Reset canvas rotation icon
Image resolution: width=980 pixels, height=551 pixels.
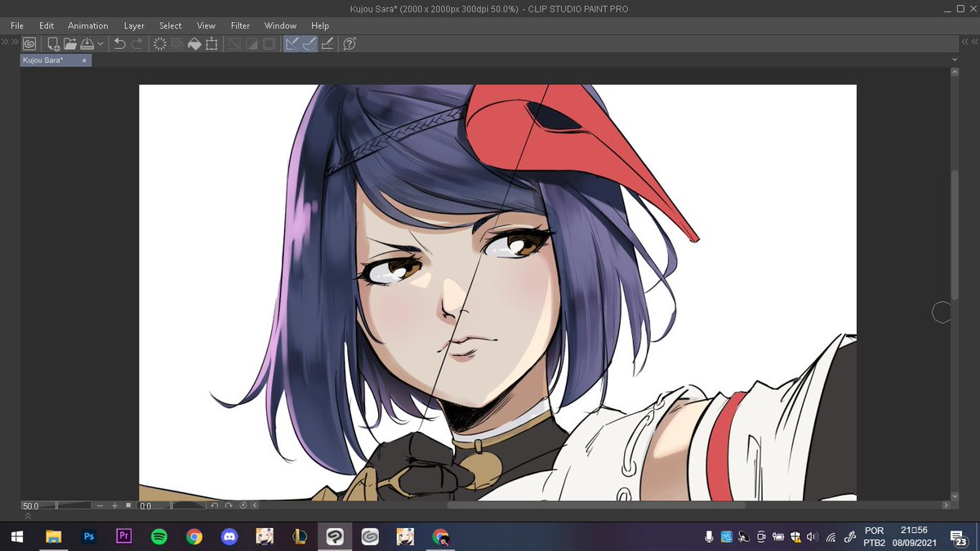pos(243,506)
